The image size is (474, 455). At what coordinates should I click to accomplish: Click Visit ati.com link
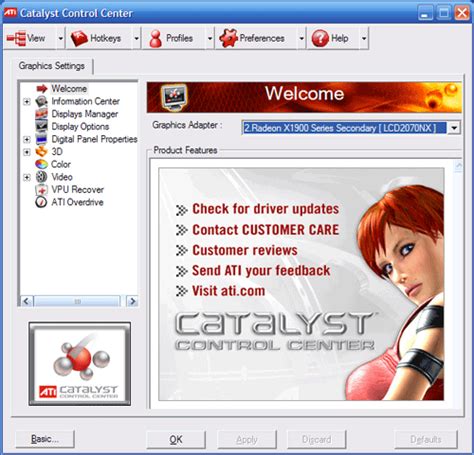(x=228, y=291)
